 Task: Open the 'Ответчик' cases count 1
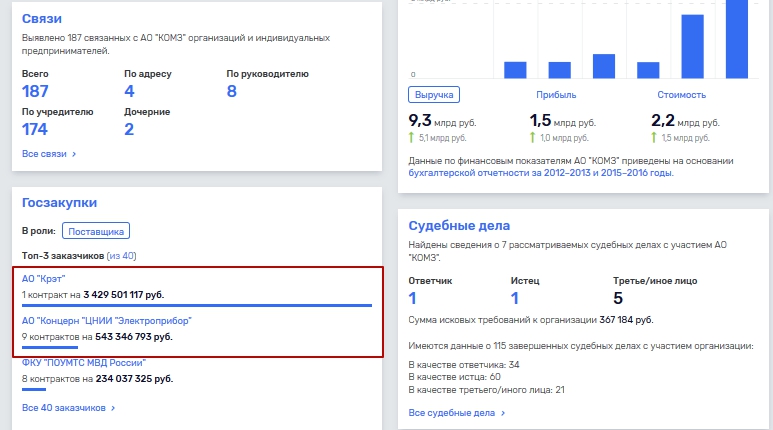pos(413,298)
